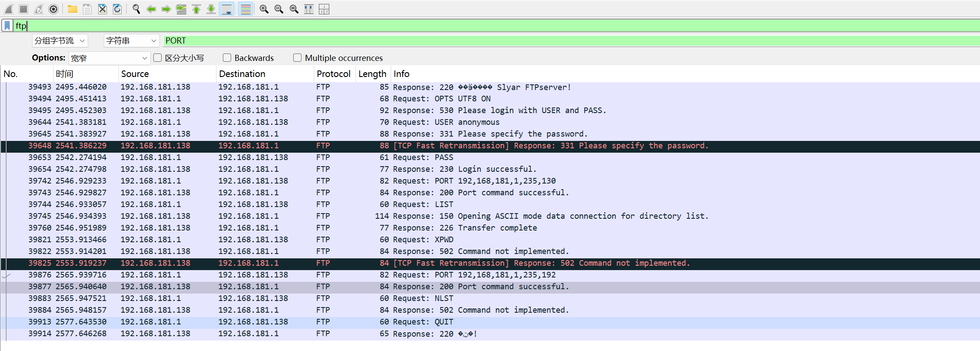Click the resize columns icon

click(x=309, y=9)
